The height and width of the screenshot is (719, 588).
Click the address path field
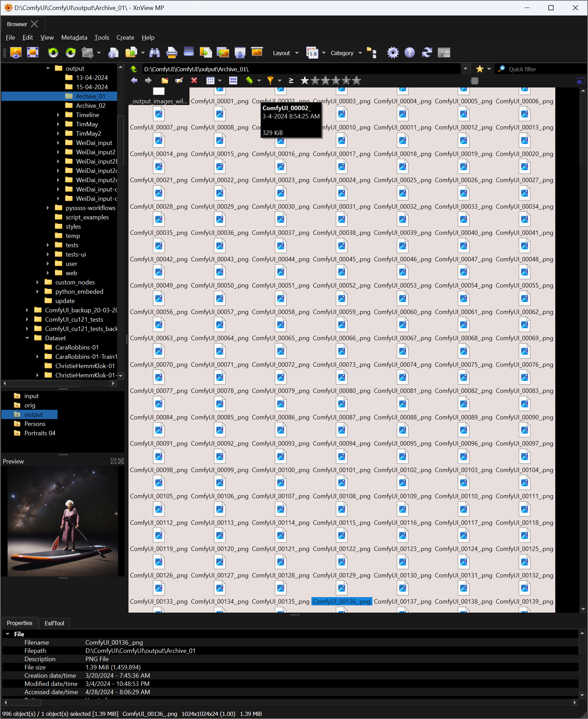point(302,69)
